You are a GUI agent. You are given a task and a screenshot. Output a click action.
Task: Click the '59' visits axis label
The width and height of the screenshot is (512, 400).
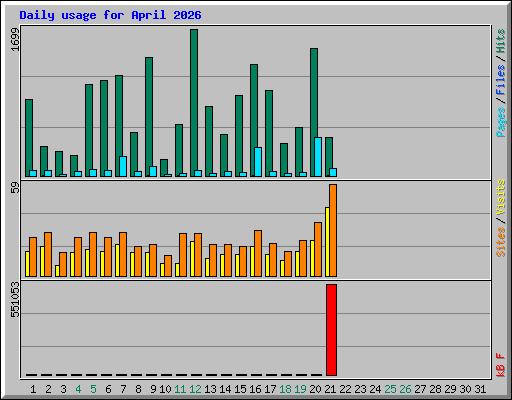15,188
